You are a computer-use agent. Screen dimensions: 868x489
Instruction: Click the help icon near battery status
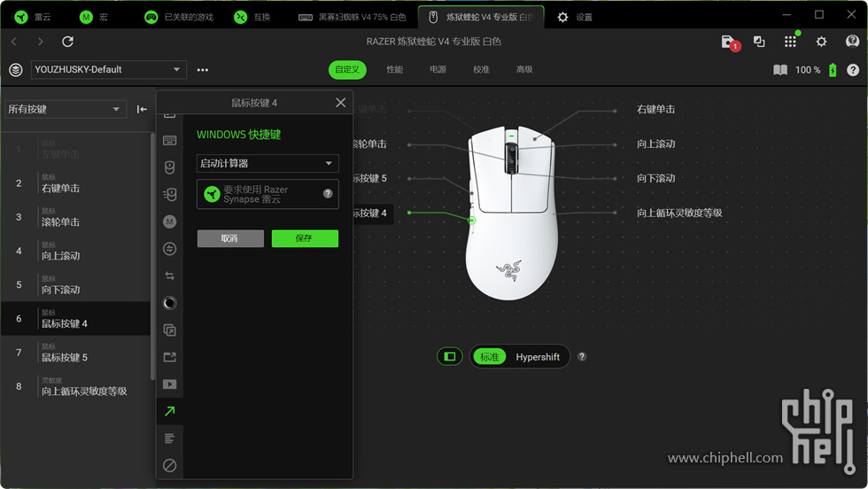853,70
